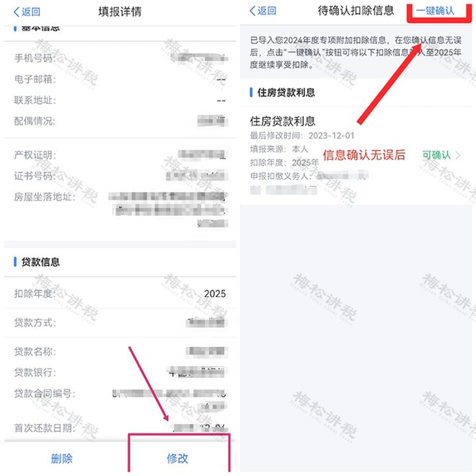Tap the 贷款银行 row
476x476 pixels.
pyautogui.click(x=120, y=372)
